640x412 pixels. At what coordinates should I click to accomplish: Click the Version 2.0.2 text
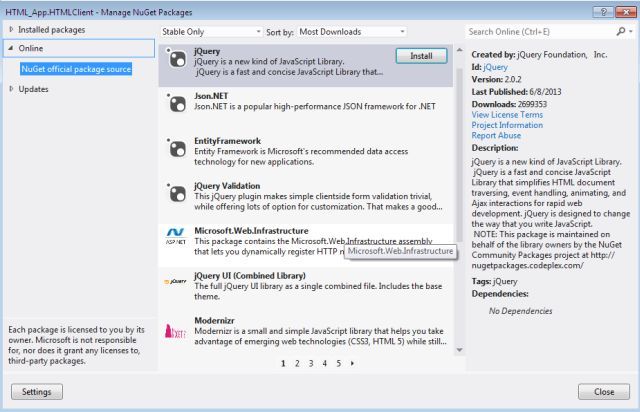[x=496, y=79]
